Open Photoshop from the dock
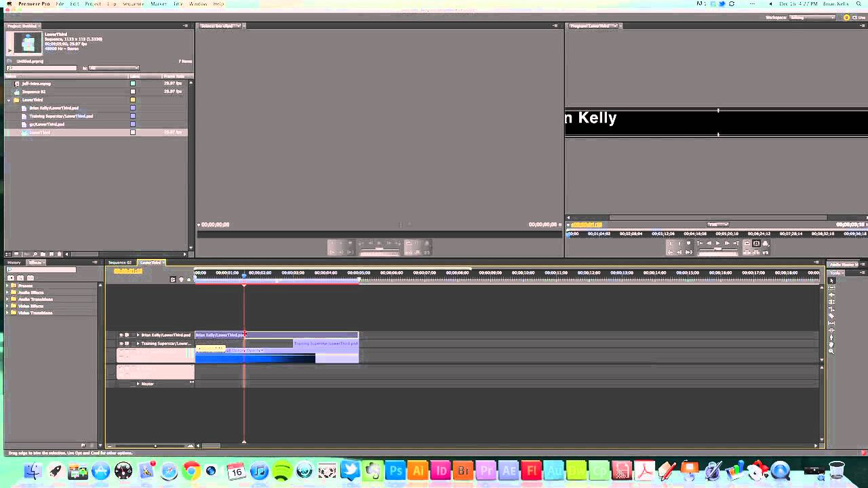868x488 pixels. tap(395, 470)
